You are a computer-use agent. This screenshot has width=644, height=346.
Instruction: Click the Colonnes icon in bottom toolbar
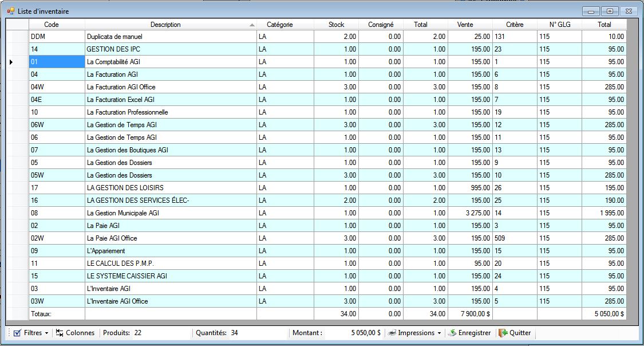[x=60, y=333]
